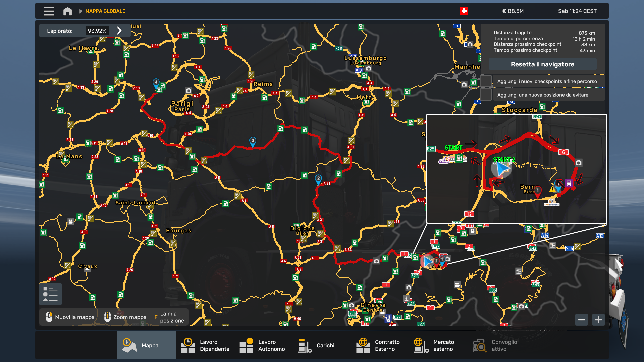
Task: Go to home screen icon
Action: 67,11
